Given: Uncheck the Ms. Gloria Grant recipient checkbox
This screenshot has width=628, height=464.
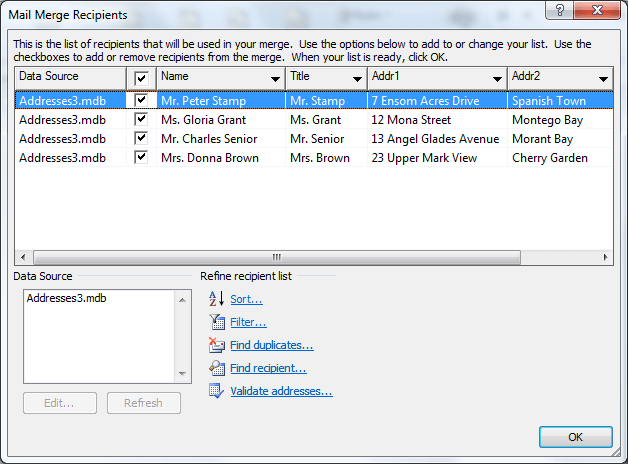Looking at the screenshot, I should [x=141, y=119].
